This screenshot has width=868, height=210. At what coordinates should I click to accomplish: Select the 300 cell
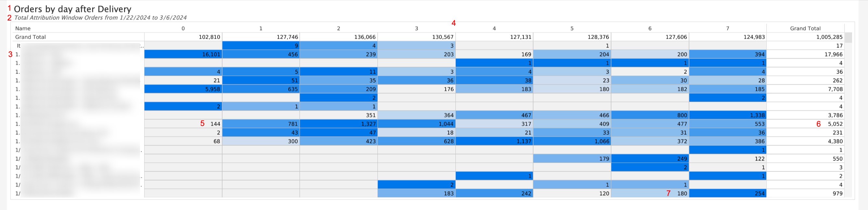[261, 141]
